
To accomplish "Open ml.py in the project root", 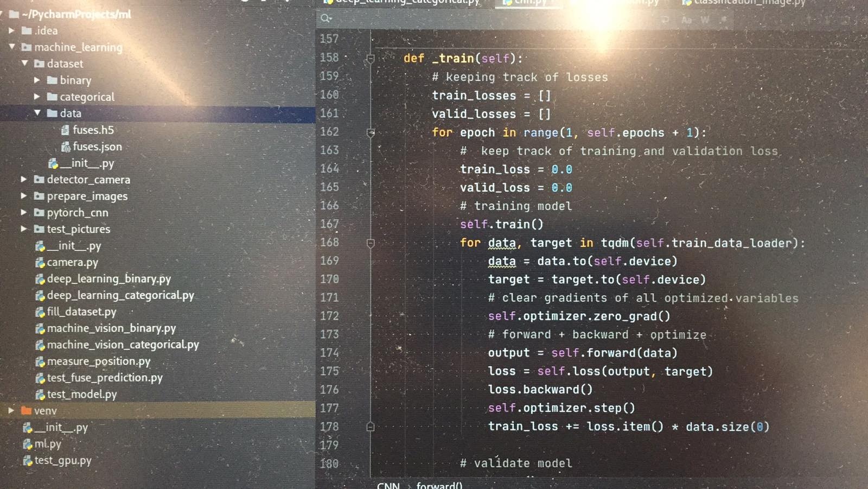I will point(47,444).
